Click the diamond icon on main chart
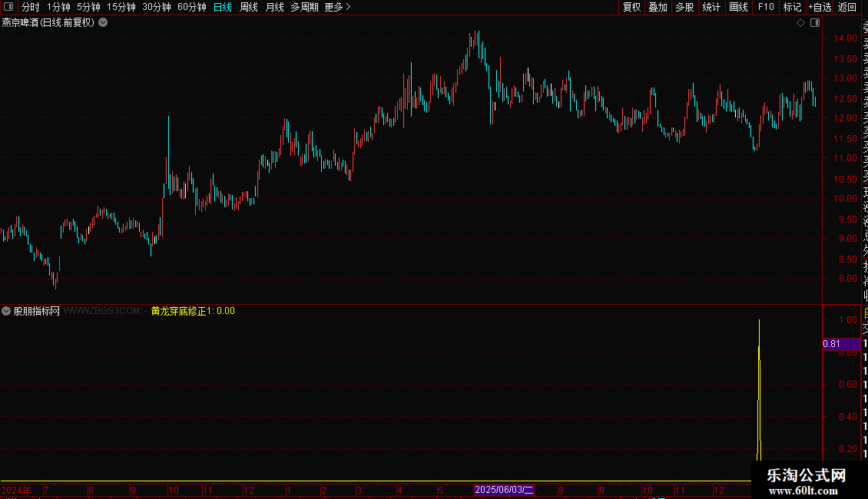 (x=800, y=23)
